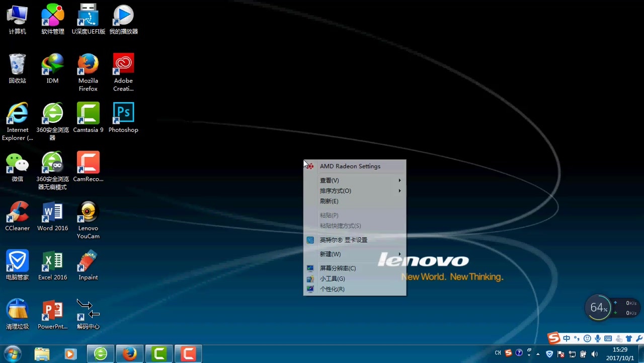Screen dimensions: 644x363
Task: Select the U深度UEFI版 desktop shortcut
Action: point(88,20)
